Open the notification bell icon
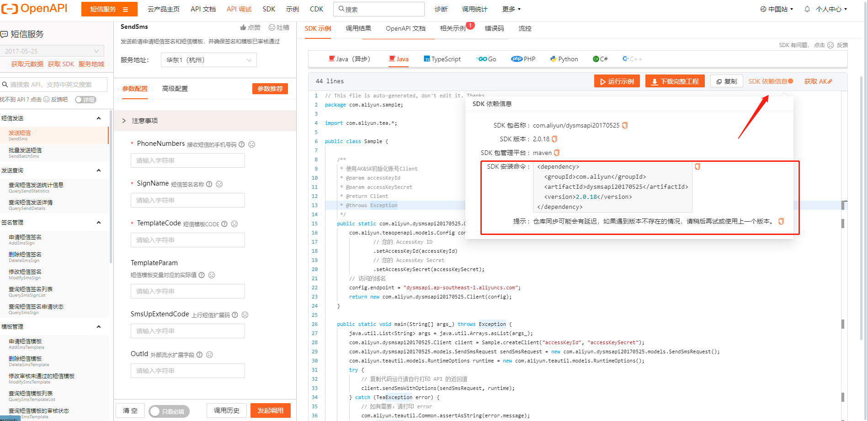 [x=807, y=9]
